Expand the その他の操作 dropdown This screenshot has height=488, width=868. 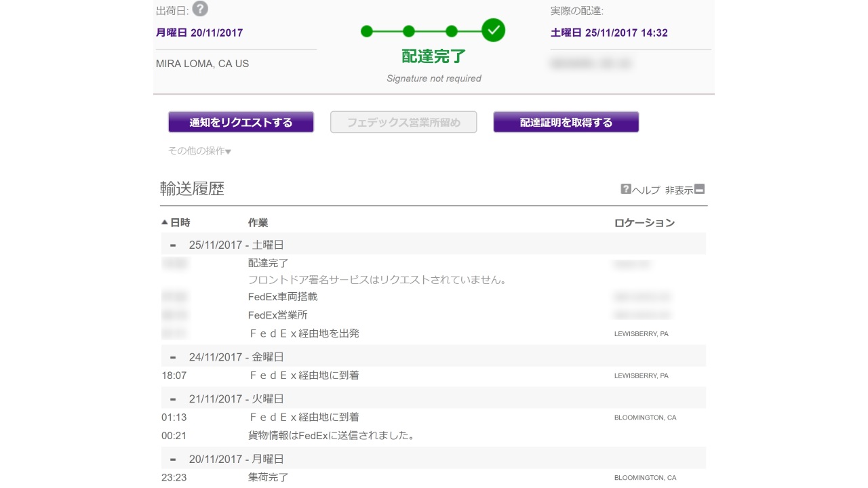coord(199,151)
